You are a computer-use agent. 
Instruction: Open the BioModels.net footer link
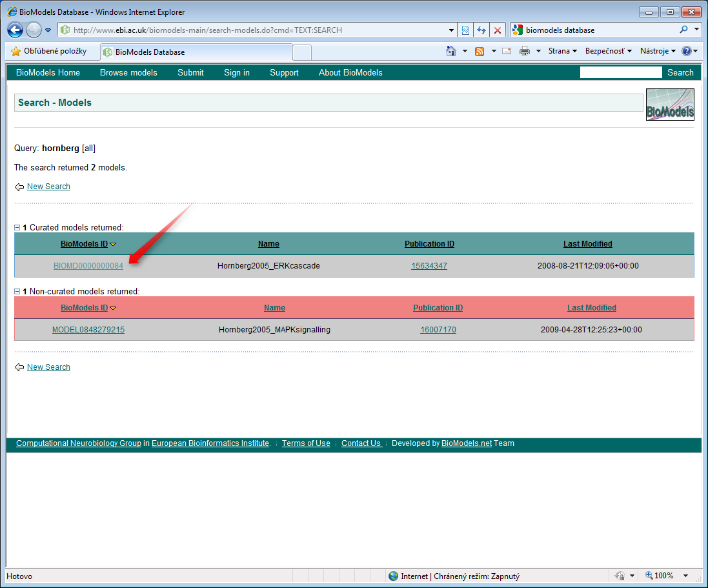pyautogui.click(x=467, y=443)
